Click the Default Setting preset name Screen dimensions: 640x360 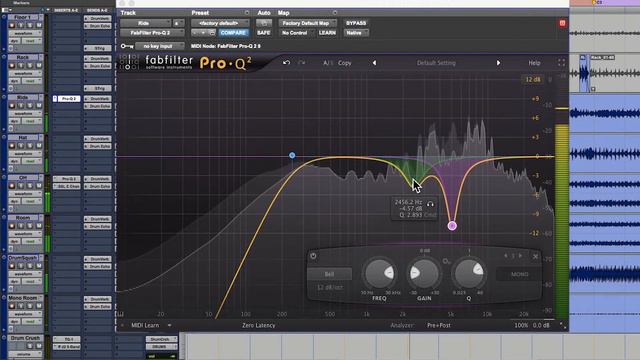click(x=436, y=63)
